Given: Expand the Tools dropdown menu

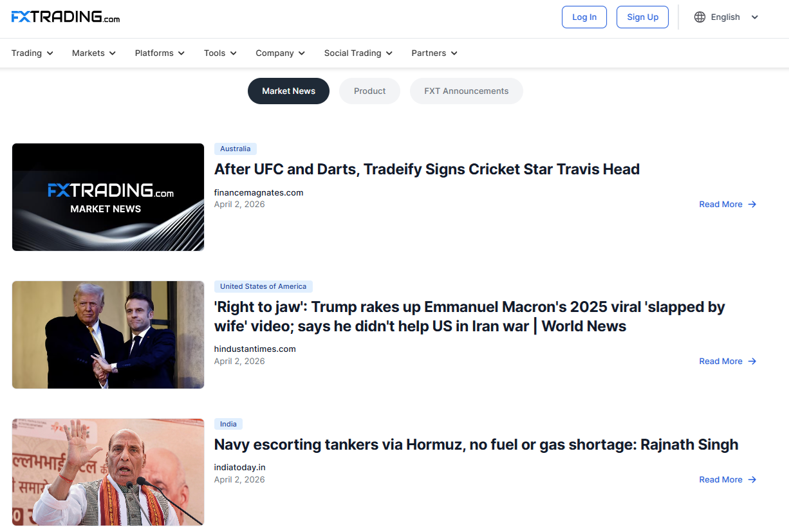Looking at the screenshot, I should pyautogui.click(x=220, y=53).
